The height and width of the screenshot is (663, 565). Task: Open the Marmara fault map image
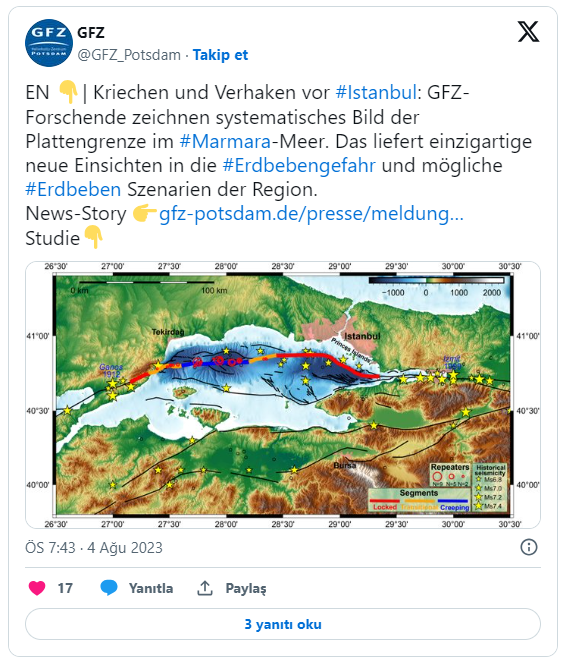[x=283, y=395]
